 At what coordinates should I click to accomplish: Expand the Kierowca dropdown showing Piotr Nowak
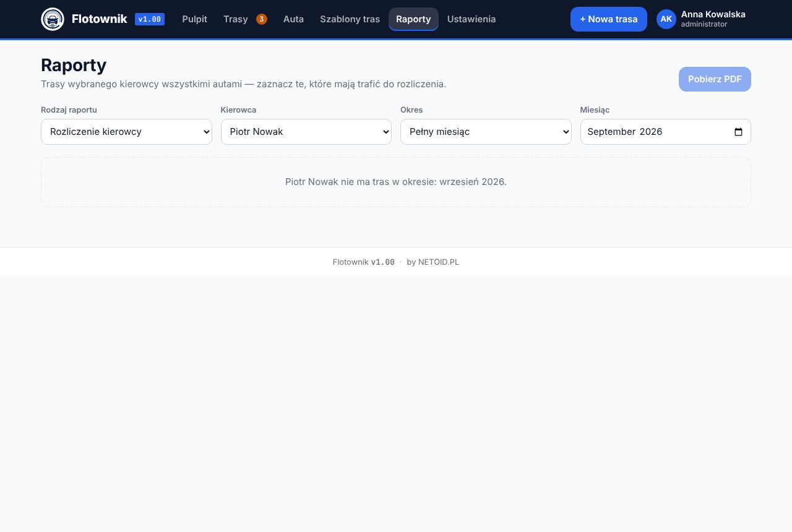(x=306, y=132)
